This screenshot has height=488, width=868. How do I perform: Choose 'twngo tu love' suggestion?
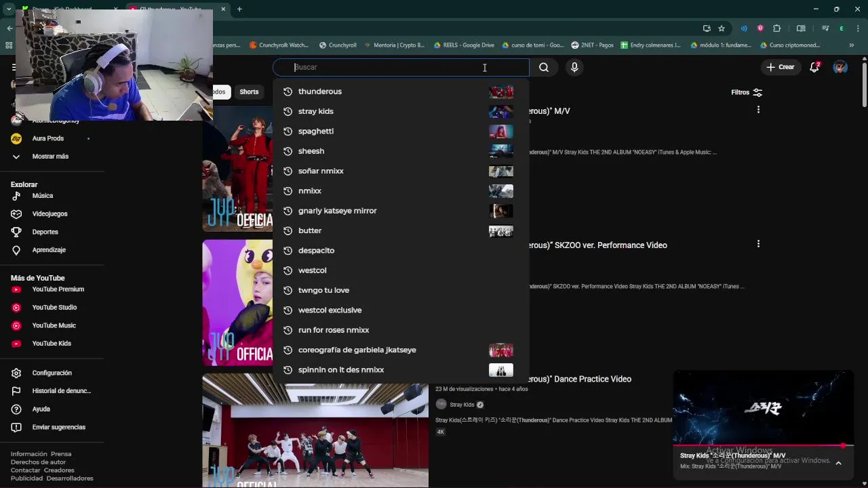pos(400,290)
